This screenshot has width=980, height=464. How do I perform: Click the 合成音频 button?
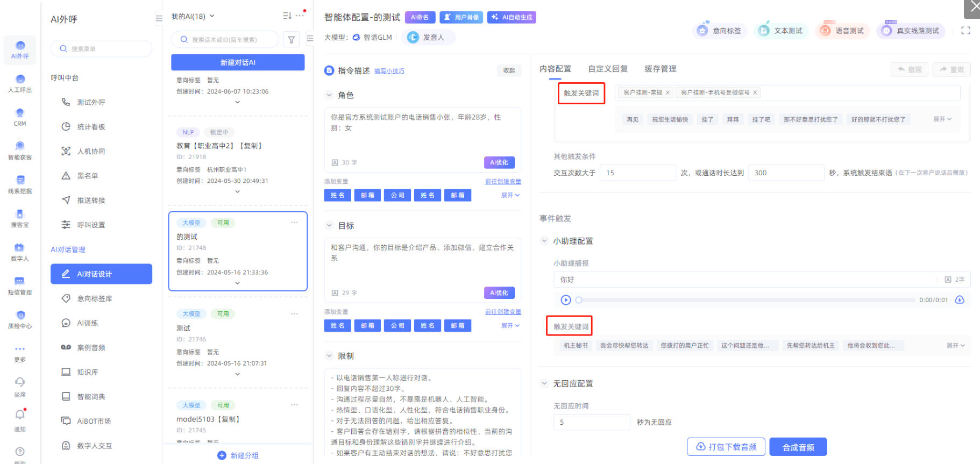(x=798, y=447)
